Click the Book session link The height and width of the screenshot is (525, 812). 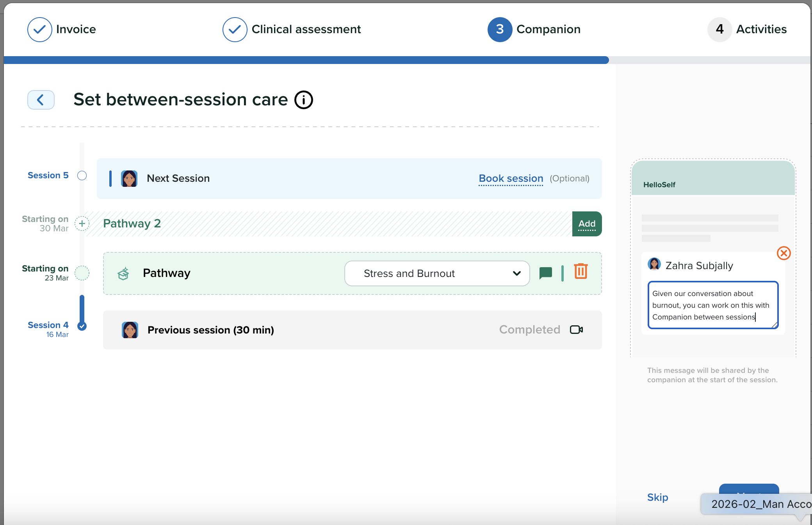point(511,178)
